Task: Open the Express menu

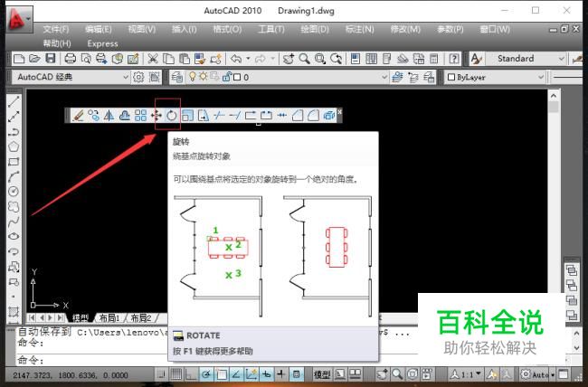Action: [103, 43]
